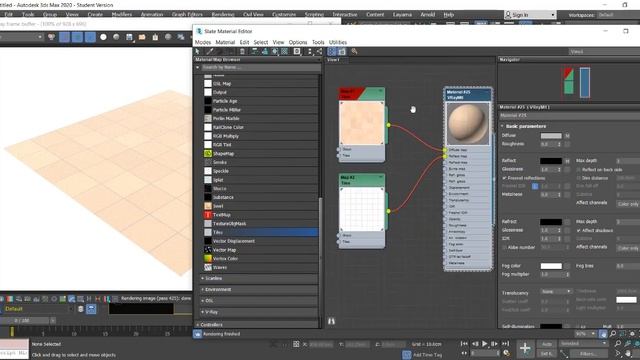Delete selected node with trash icon
This screenshot has height=360, width=640.
tap(242, 51)
